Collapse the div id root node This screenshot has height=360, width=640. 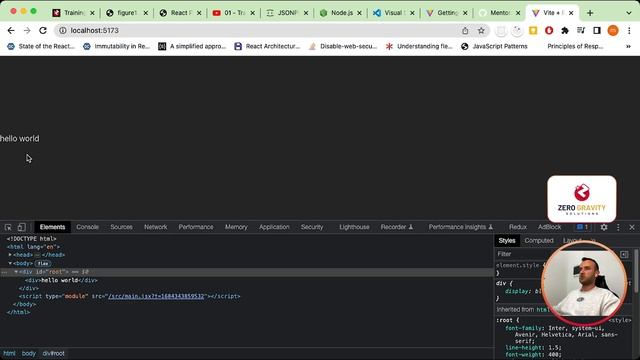16,272
